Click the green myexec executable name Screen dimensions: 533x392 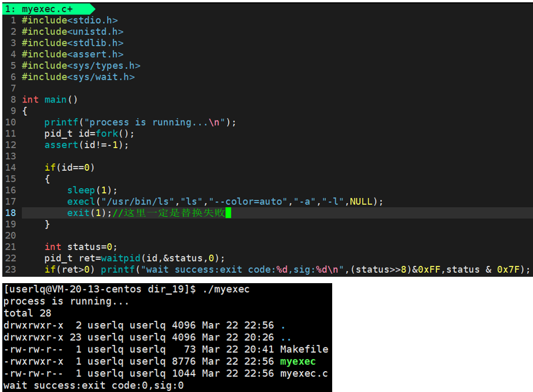click(298, 361)
